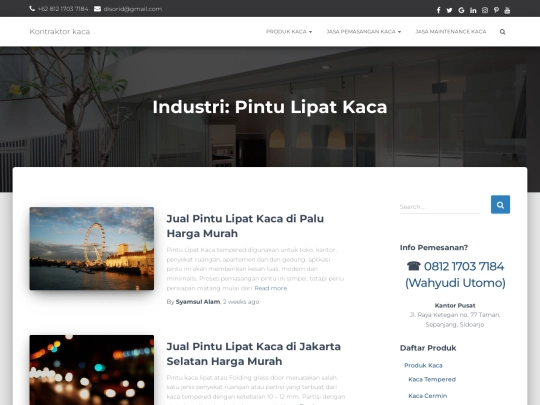Click the +62 812 1703 7184 phone number
This screenshot has height=405, width=540.
point(63,9)
